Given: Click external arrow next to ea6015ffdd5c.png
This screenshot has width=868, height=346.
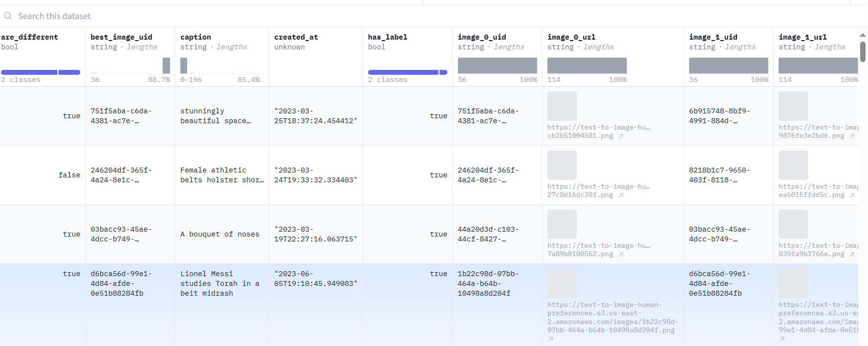Looking at the screenshot, I should pos(852,195).
